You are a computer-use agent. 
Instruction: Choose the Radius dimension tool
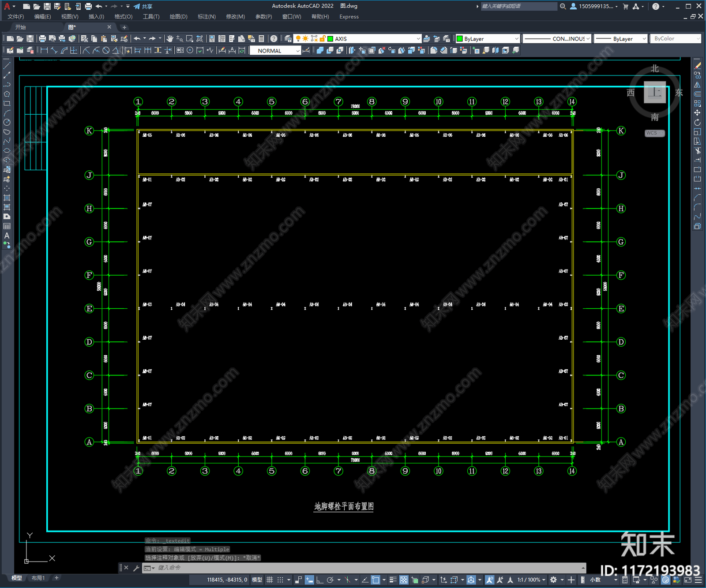[x=86, y=50]
